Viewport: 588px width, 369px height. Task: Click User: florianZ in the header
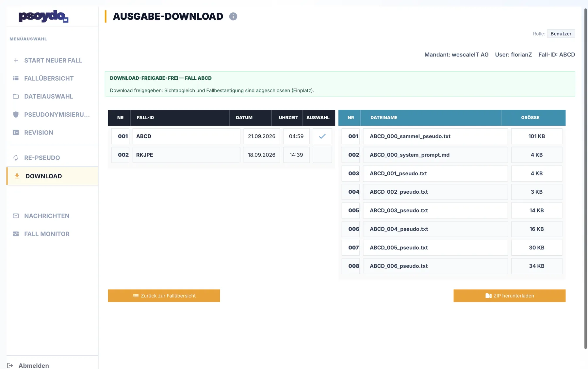coord(514,55)
